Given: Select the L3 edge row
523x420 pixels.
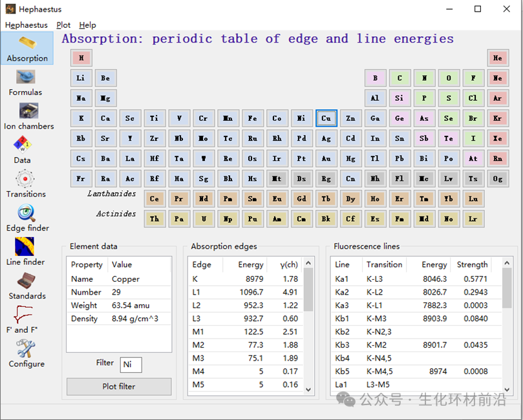Looking at the screenshot, I should pyautogui.click(x=246, y=319).
